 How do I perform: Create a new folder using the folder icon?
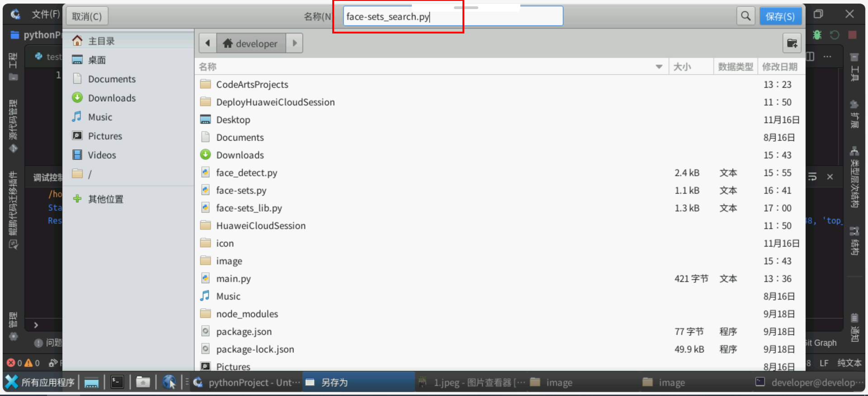point(792,43)
